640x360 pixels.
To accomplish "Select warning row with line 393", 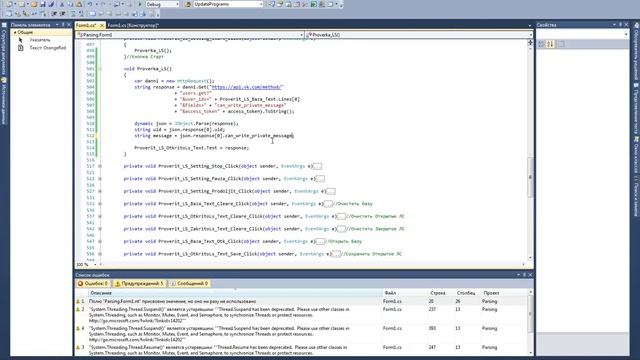I will click(301, 334).
